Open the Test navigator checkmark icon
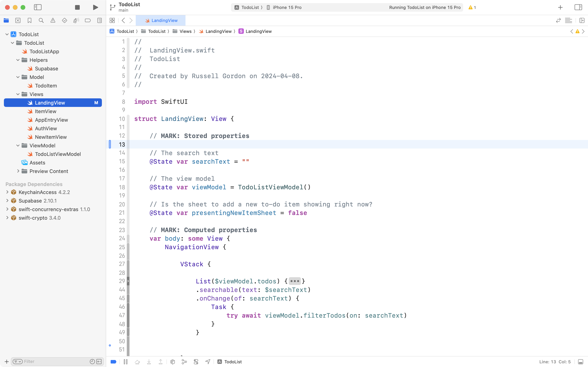 65,20
